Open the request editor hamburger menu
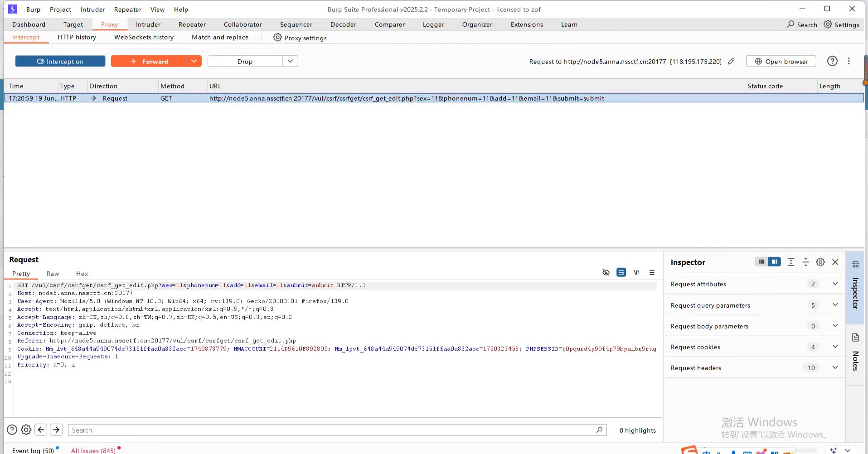 coord(652,272)
